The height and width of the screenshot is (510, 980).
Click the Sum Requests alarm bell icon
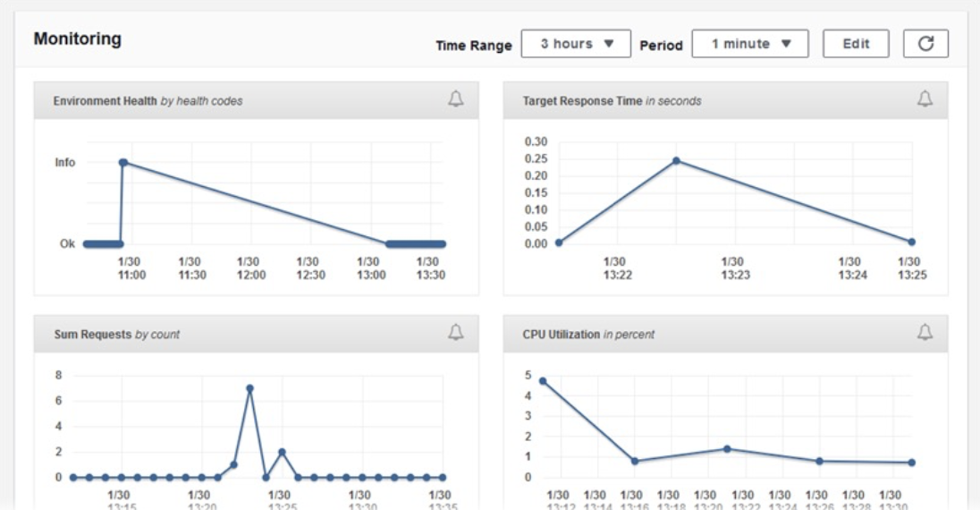(456, 333)
